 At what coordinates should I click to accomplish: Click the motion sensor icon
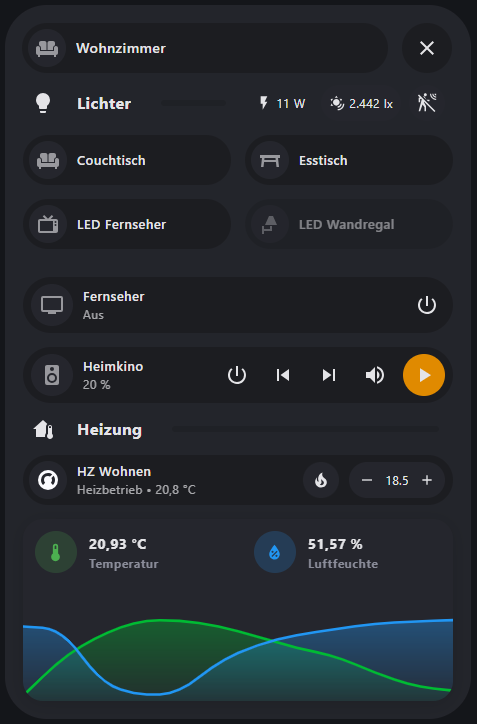pyautogui.click(x=427, y=103)
